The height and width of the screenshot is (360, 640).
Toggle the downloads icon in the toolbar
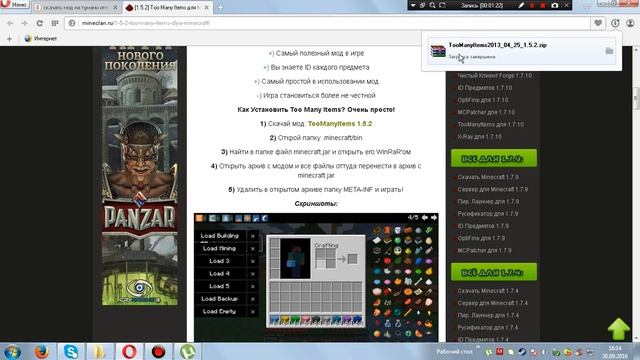coord(615,23)
